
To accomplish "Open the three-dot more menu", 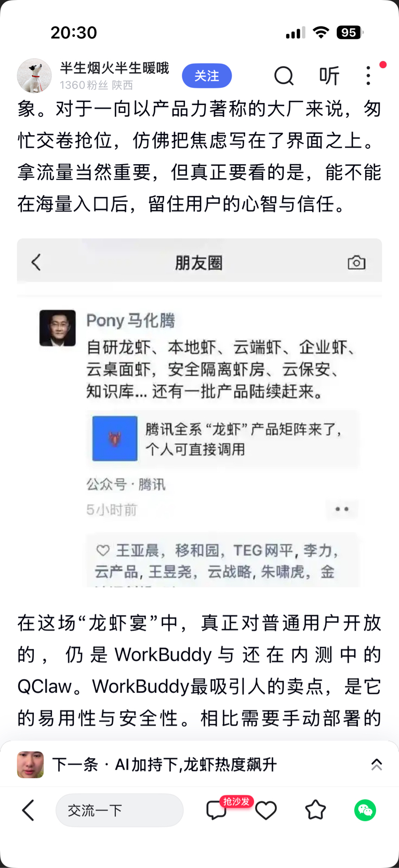I will tap(368, 76).
